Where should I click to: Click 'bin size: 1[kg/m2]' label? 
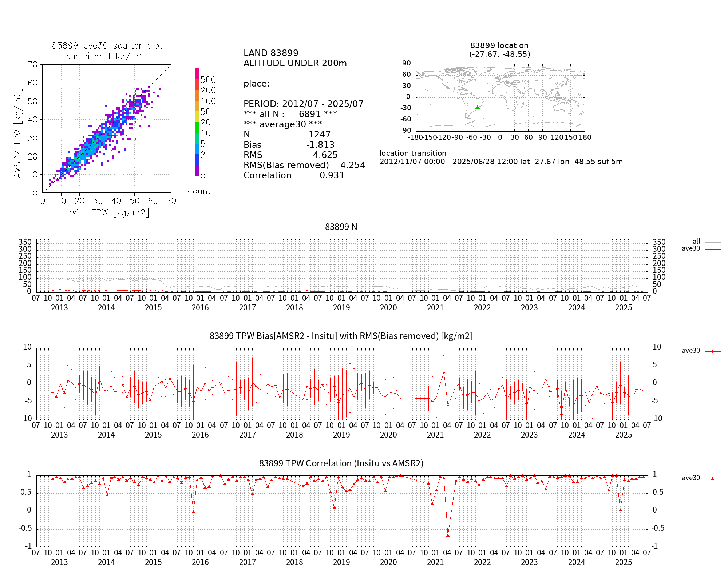coord(107,56)
